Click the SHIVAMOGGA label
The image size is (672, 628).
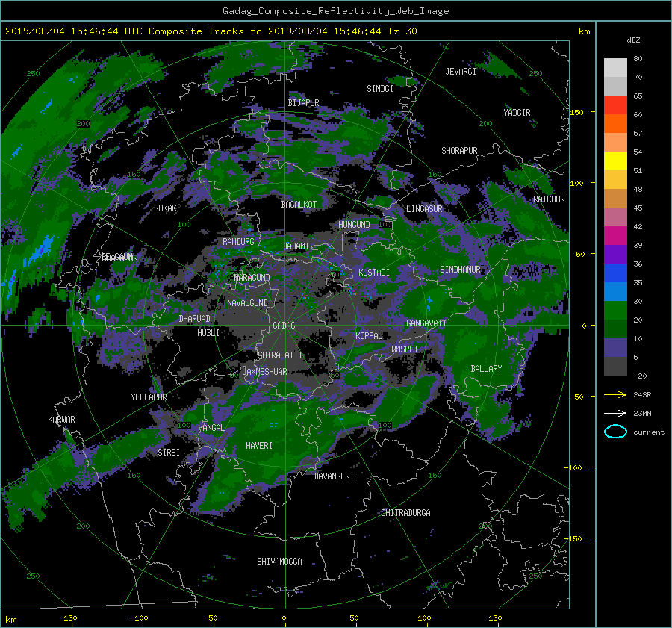click(x=279, y=562)
